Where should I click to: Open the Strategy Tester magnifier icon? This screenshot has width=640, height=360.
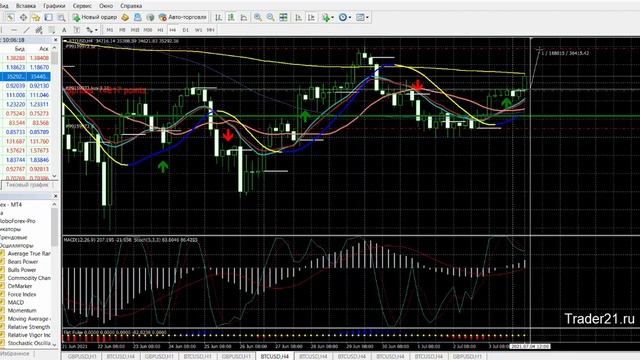pyautogui.click(x=61, y=17)
